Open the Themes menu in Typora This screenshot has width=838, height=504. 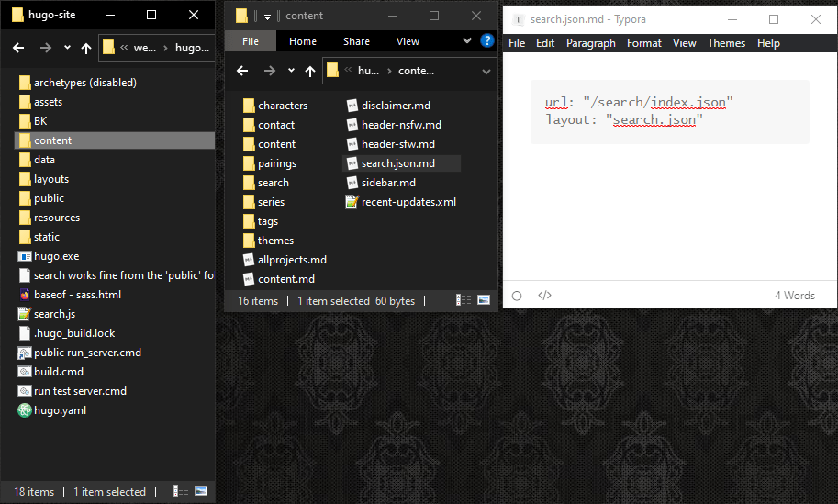(x=726, y=43)
